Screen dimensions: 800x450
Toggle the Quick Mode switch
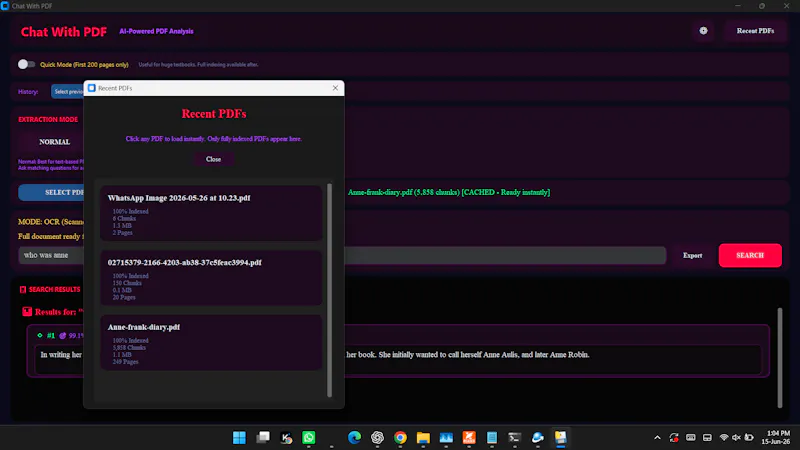pos(26,64)
